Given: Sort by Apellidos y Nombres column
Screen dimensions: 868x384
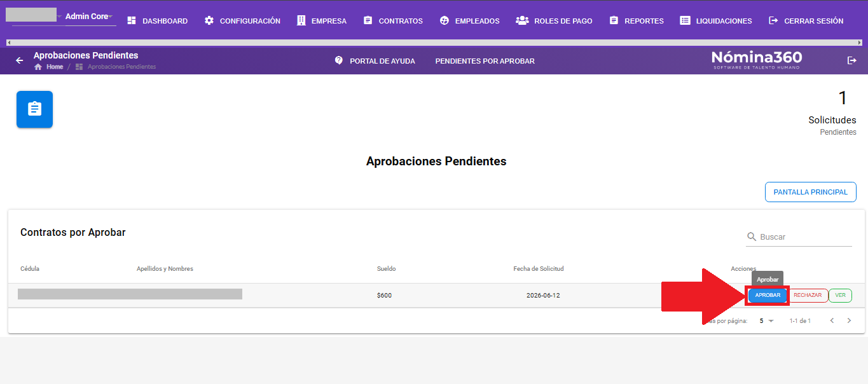Looking at the screenshot, I should click(x=165, y=269).
